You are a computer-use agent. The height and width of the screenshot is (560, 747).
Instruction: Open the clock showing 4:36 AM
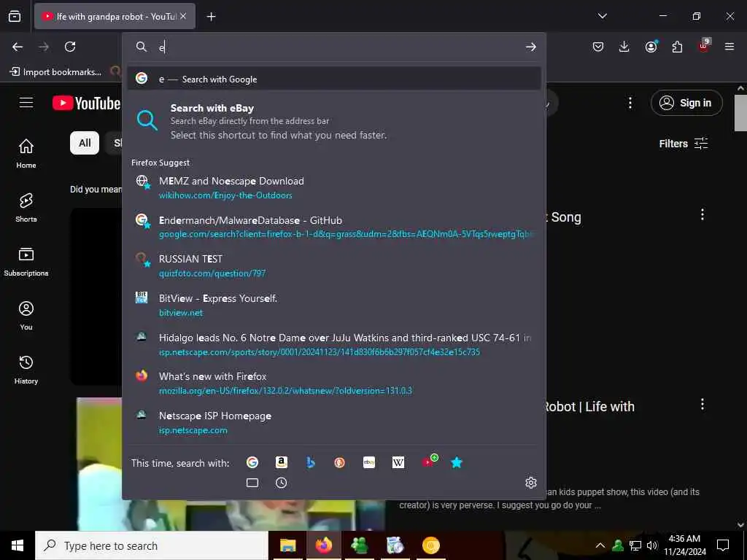coord(684,545)
